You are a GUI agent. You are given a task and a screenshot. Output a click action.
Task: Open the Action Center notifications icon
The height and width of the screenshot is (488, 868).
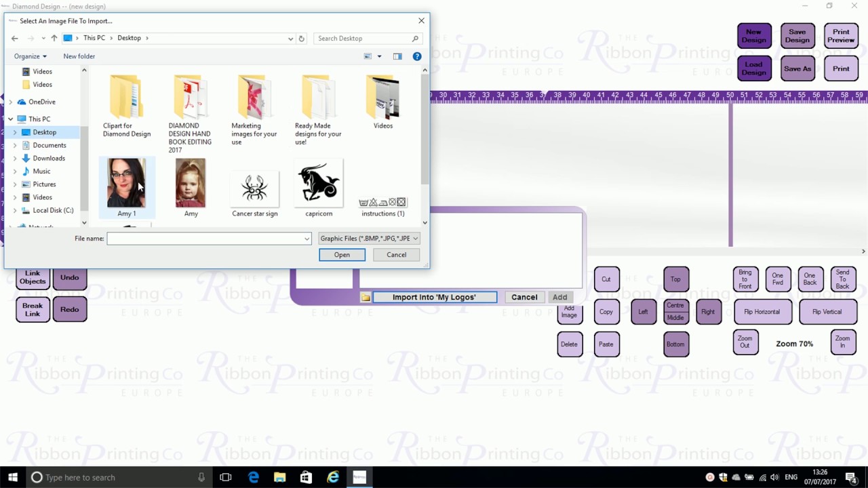pos(851,477)
